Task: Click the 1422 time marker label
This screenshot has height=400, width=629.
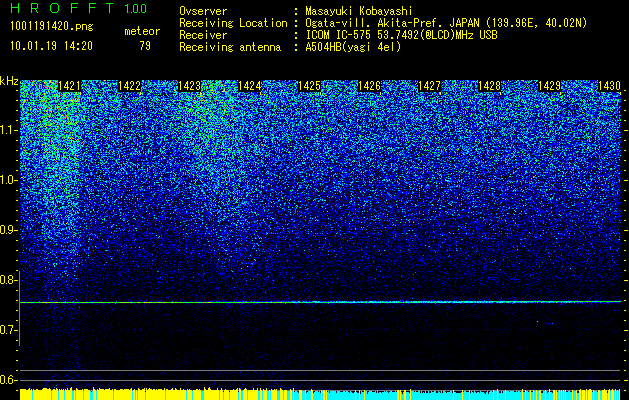Action: tap(130, 86)
